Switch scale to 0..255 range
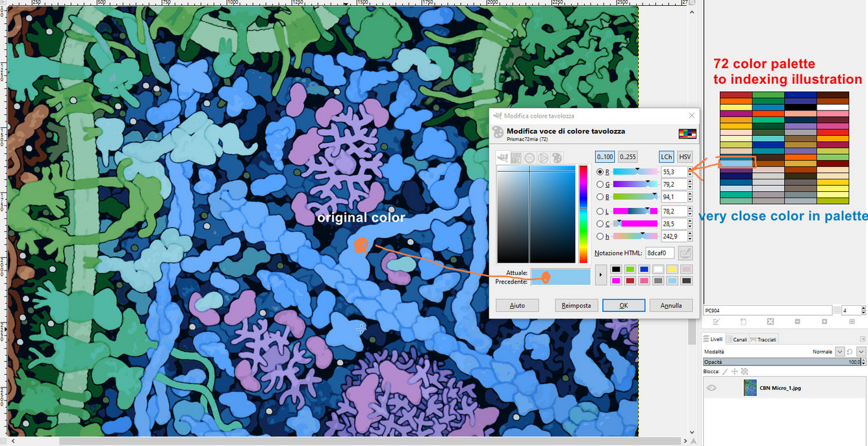The height and width of the screenshot is (446, 868). click(627, 157)
